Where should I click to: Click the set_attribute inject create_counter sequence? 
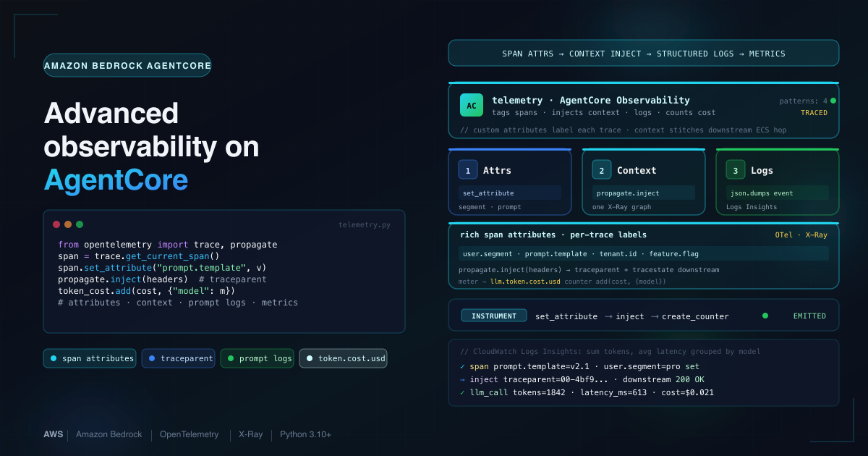[632, 316]
